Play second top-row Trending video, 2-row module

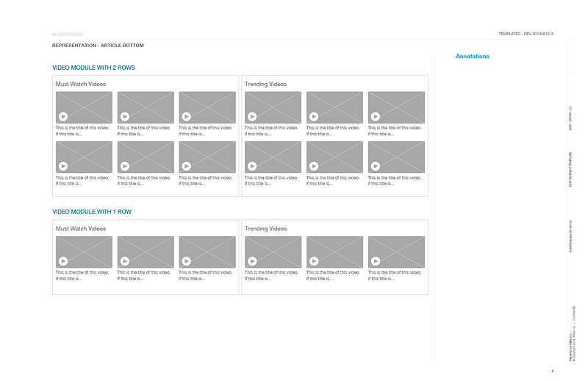314,117
